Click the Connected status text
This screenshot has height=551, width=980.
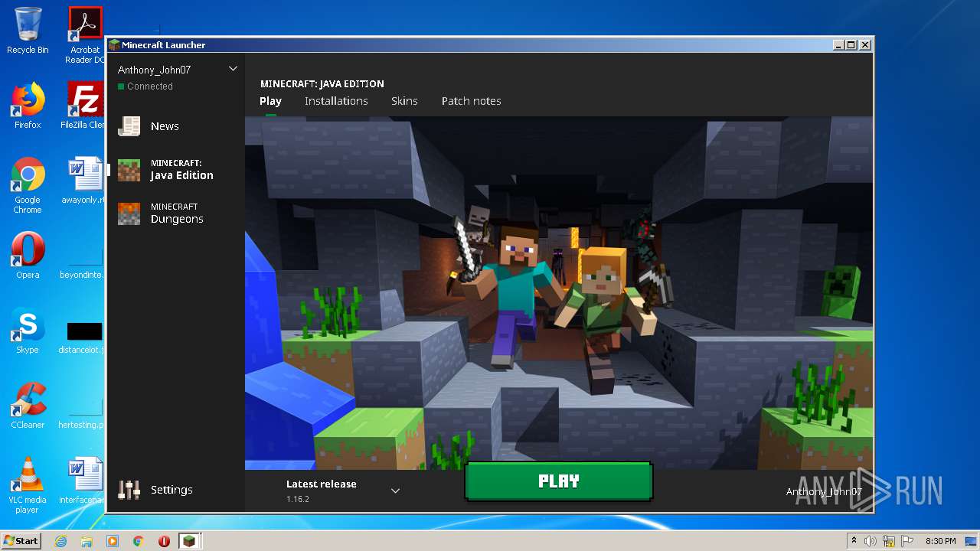150,86
